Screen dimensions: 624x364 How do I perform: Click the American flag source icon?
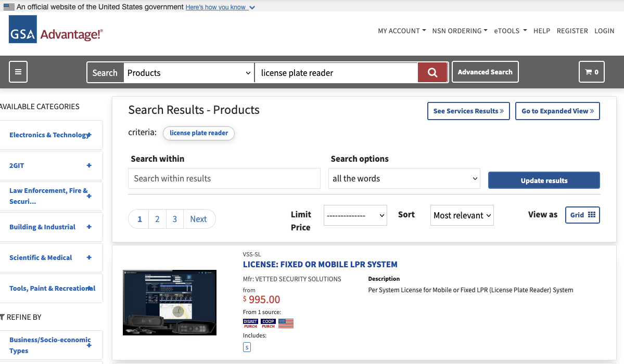[x=286, y=322]
